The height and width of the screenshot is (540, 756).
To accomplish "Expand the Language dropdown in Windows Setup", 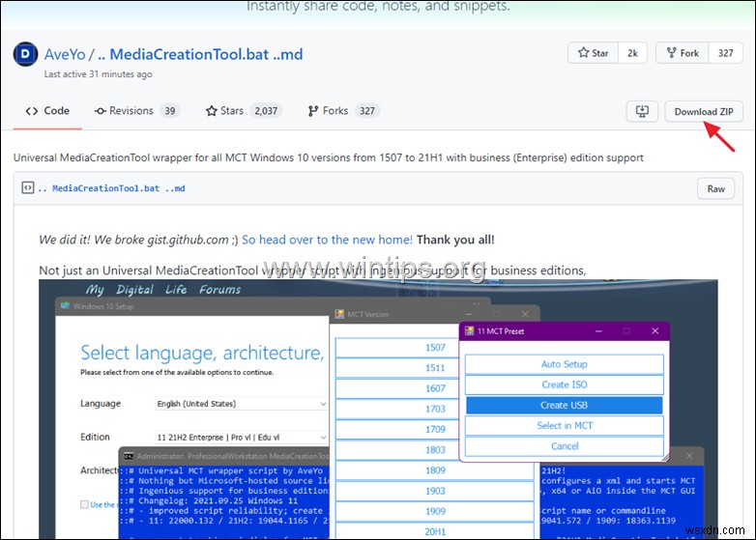I will [x=242, y=404].
